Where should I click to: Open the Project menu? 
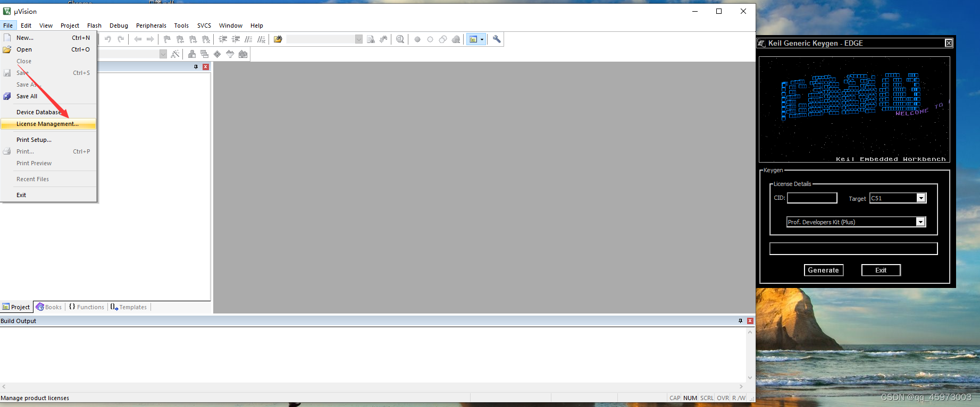(70, 26)
